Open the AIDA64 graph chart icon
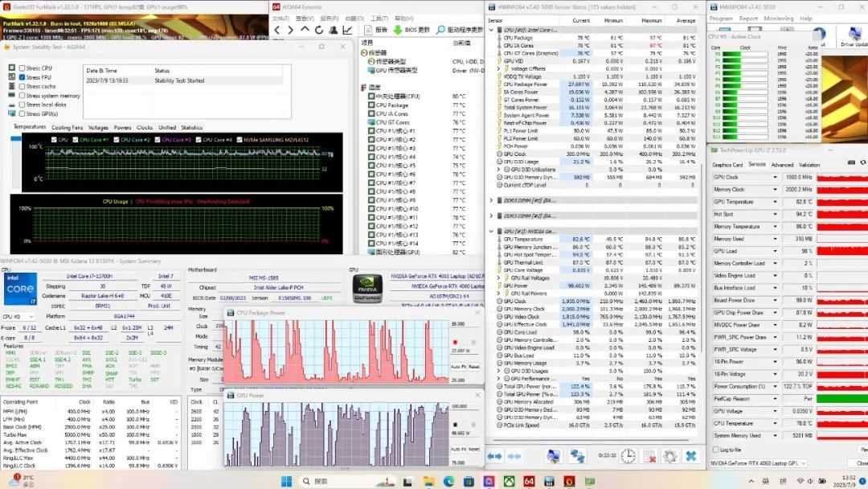868x489 pixels. click(x=349, y=30)
